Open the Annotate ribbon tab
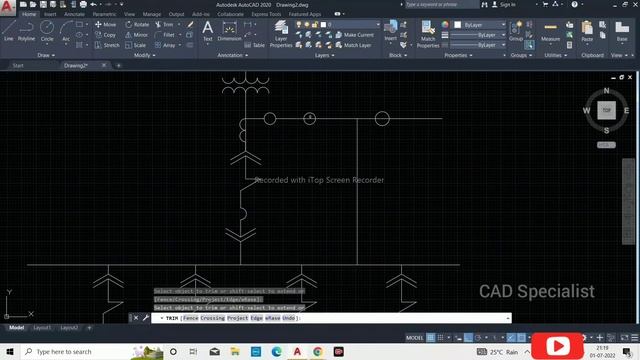 coord(74,14)
